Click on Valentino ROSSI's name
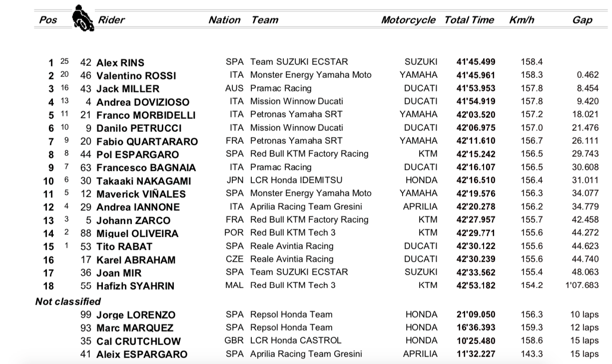The height and width of the screenshot is (364, 612). coord(136,76)
